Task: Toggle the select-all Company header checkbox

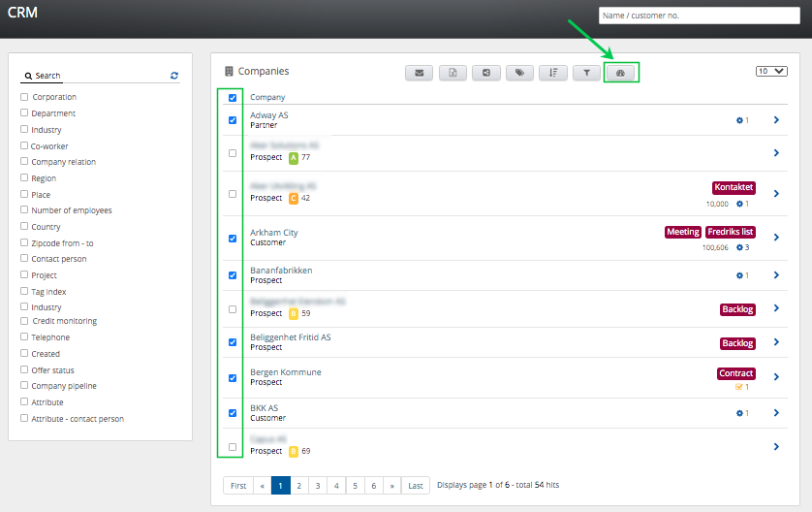Action: click(232, 98)
